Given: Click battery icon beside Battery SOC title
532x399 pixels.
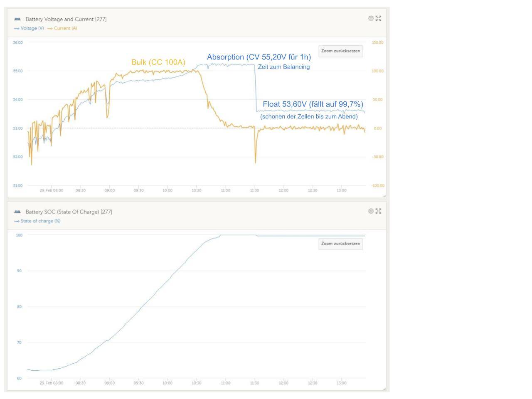Looking at the screenshot, I should pyautogui.click(x=17, y=212).
